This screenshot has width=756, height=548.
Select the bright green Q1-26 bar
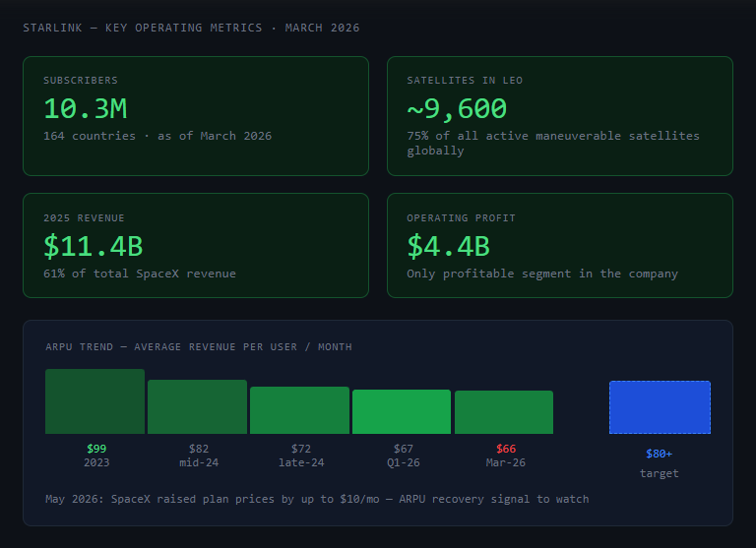click(x=402, y=411)
